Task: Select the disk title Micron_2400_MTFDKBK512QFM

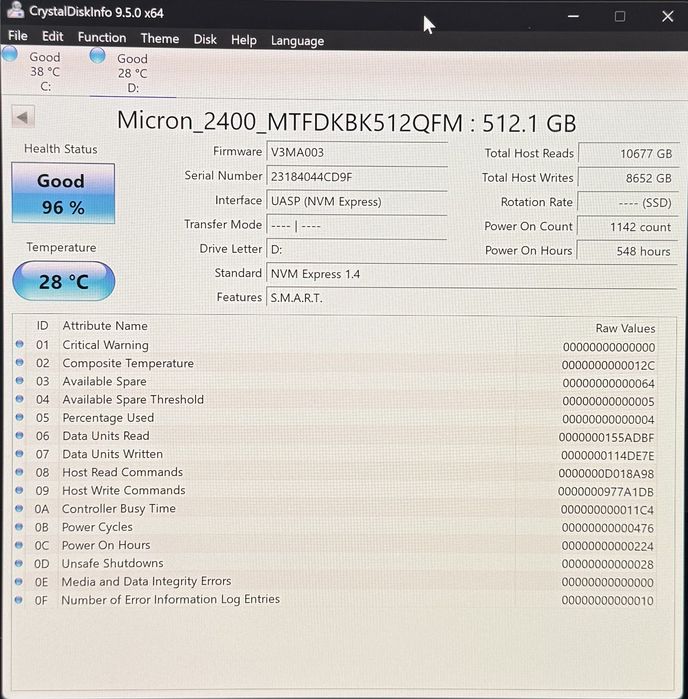Action: tap(290, 121)
